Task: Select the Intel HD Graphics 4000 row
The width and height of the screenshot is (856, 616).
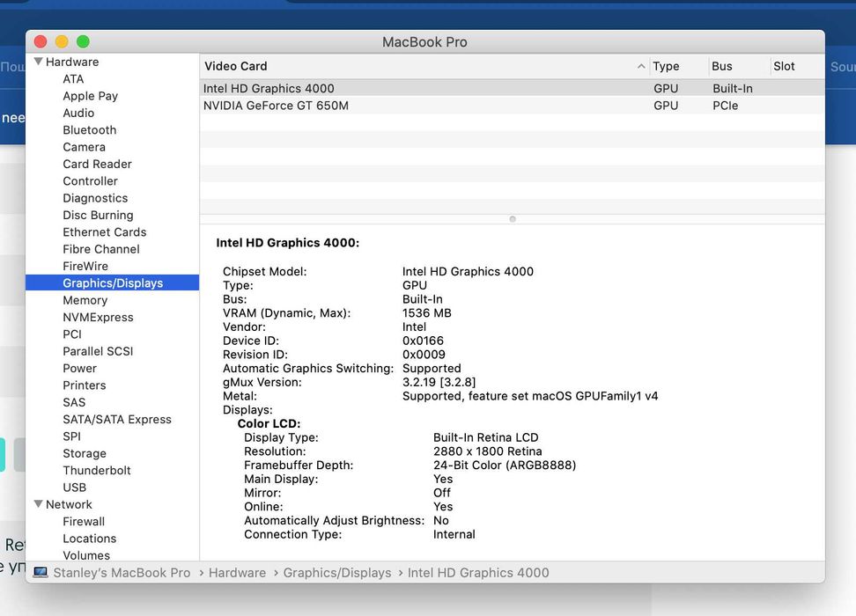Action: pyautogui.click(x=512, y=88)
